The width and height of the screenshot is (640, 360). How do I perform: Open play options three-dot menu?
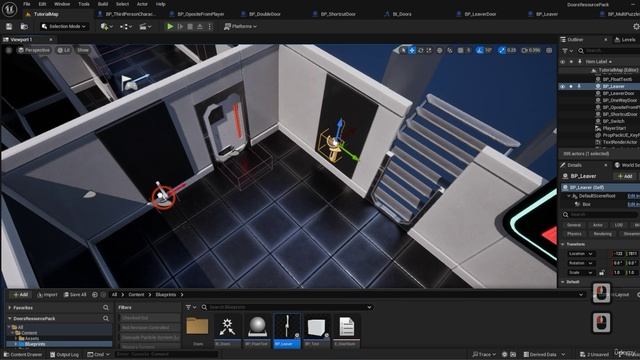pyautogui.click(x=210, y=27)
